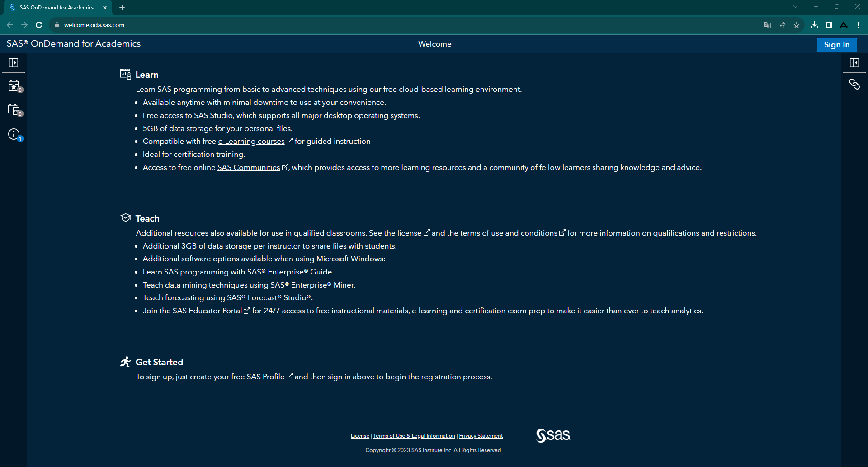Click the Learn heading text
868x467 pixels.
[x=147, y=75]
